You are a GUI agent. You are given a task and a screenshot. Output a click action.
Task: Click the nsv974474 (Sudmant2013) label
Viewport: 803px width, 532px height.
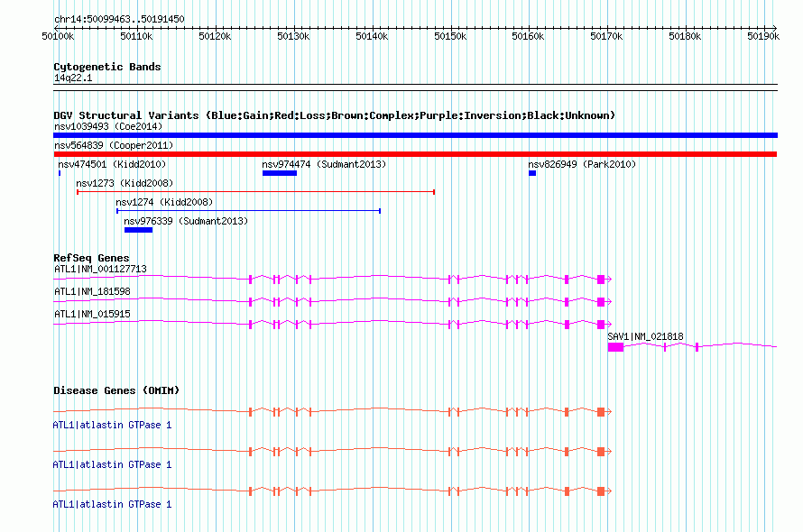(324, 164)
